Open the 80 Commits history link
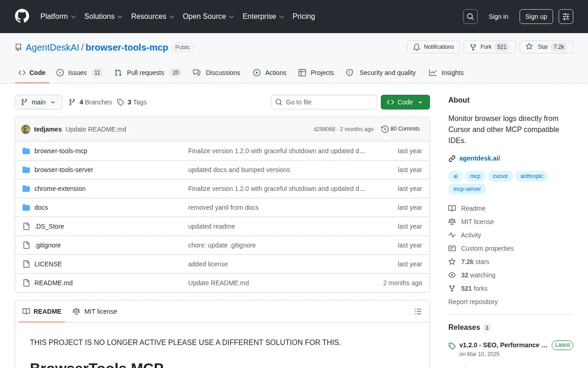The height and width of the screenshot is (368, 588). click(x=401, y=129)
